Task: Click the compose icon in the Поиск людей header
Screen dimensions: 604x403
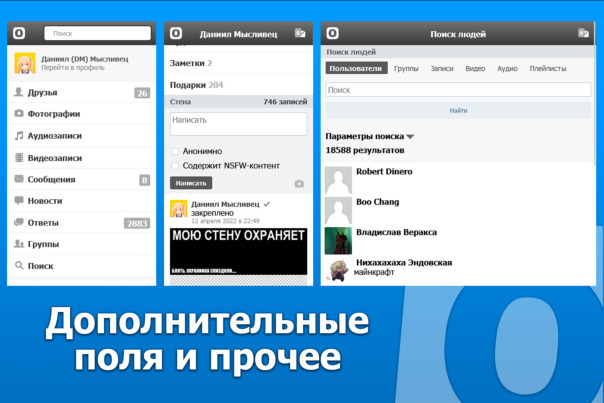Action: coord(584,33)
